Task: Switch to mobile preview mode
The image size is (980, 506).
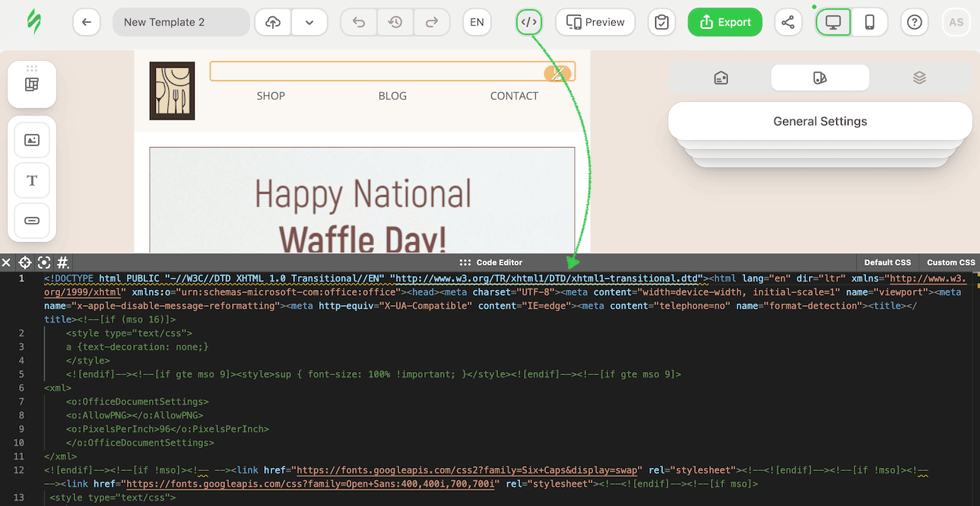Action: tap(869, 22)
